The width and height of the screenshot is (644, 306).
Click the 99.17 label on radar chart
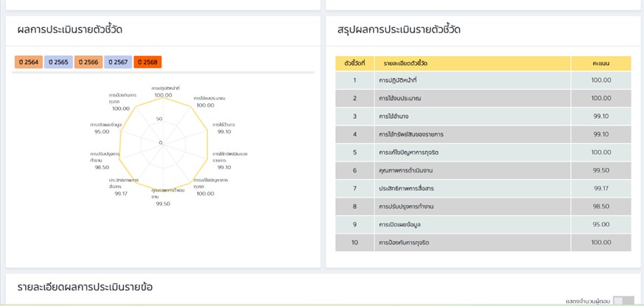click(122, 193)
